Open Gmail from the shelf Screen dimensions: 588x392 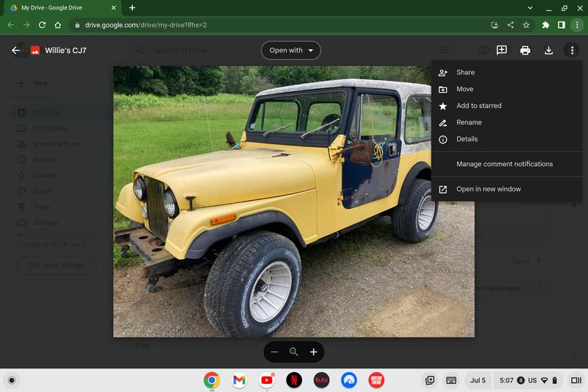(239, 380)
